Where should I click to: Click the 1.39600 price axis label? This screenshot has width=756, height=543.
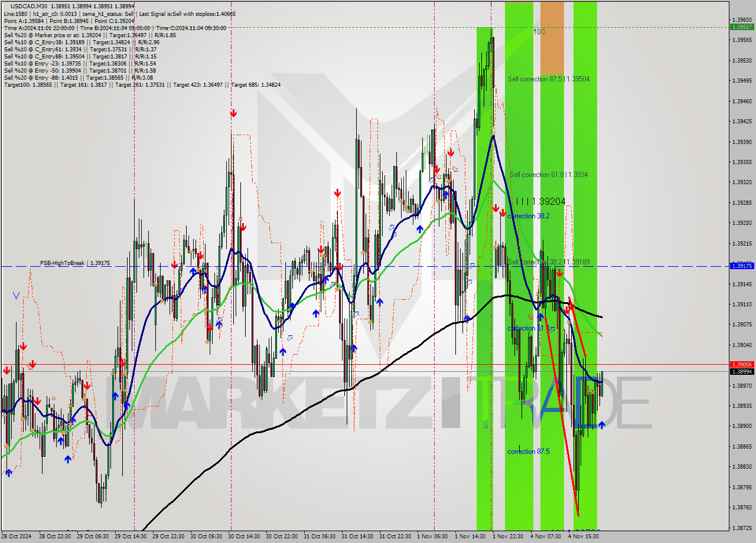coord(741,19)
